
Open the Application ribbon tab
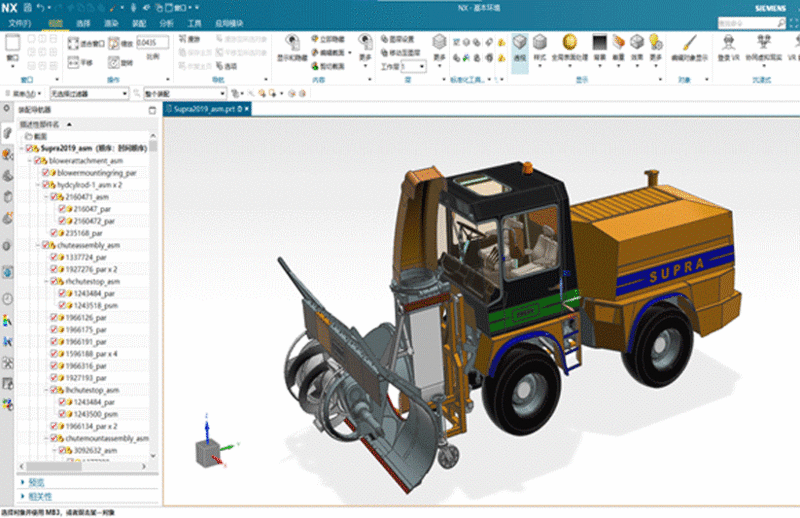229,23
